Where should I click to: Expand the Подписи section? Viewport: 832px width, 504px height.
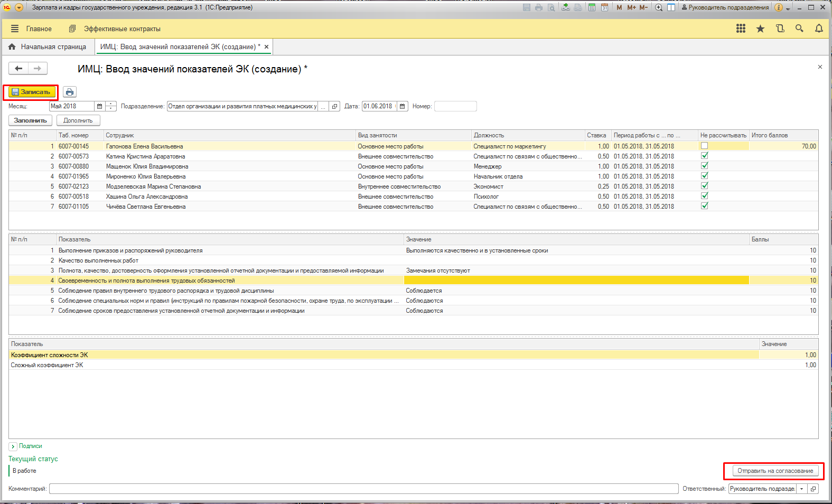13,446
